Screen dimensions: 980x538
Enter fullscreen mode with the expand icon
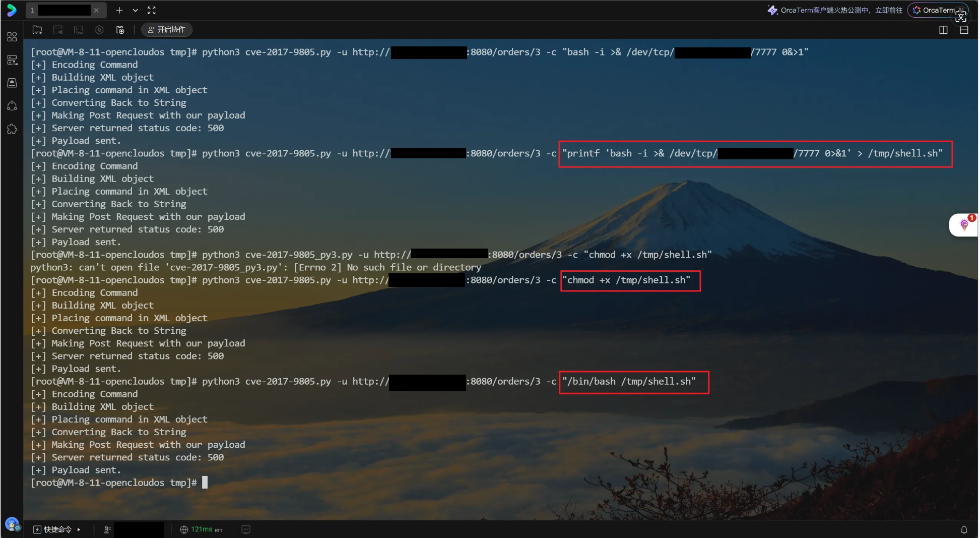[152, 10]
